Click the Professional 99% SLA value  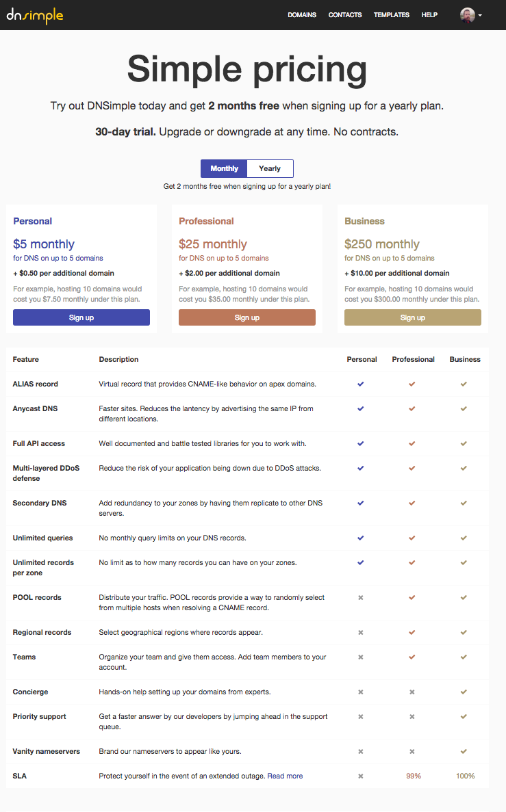(x=414, y=776)
